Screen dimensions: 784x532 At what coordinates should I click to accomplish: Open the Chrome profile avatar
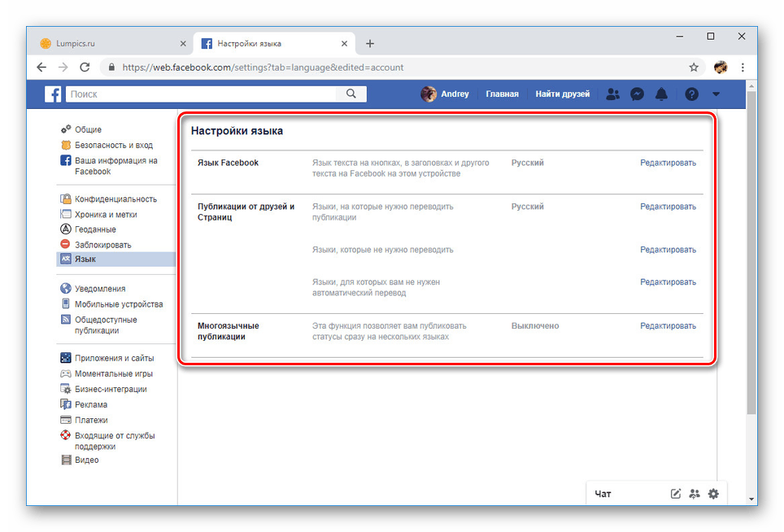(721, 67)
